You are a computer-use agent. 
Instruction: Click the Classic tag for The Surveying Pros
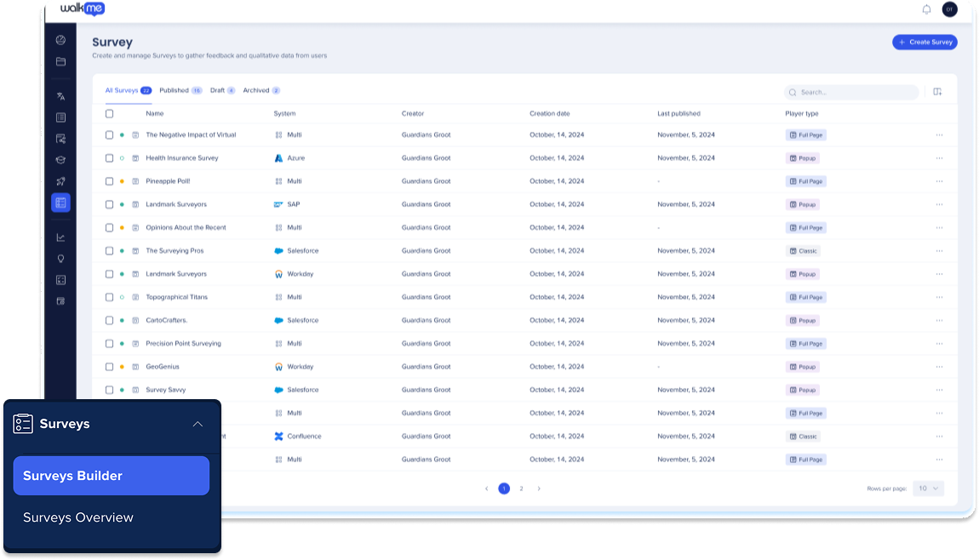[x=803, y=251]
